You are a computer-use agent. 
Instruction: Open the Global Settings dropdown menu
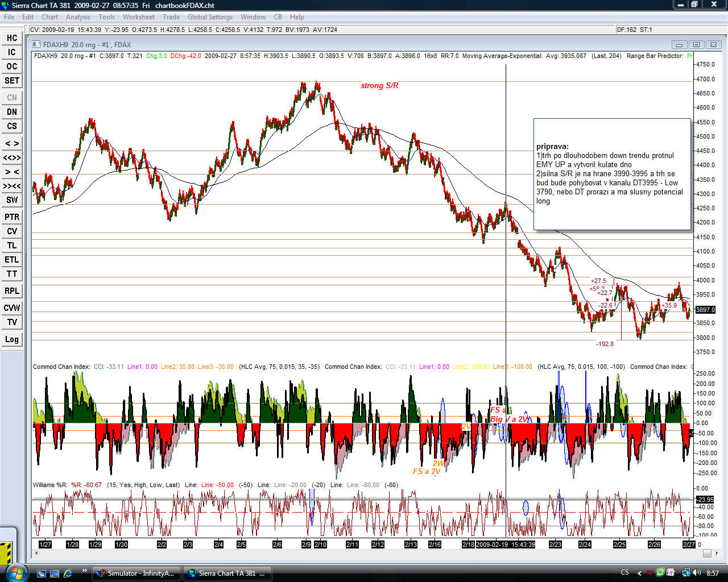pyautogui.click(x=210, y=17)
